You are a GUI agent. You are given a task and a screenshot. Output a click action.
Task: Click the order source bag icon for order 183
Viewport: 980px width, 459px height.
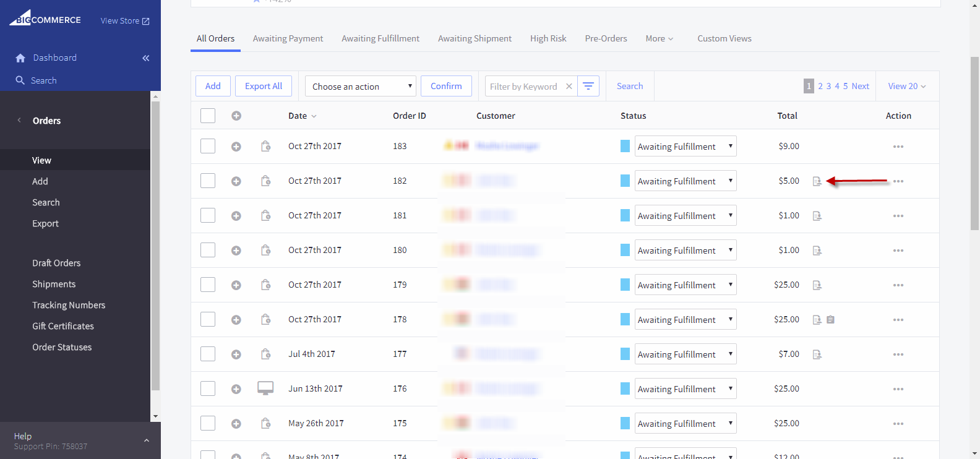point(265,146)
